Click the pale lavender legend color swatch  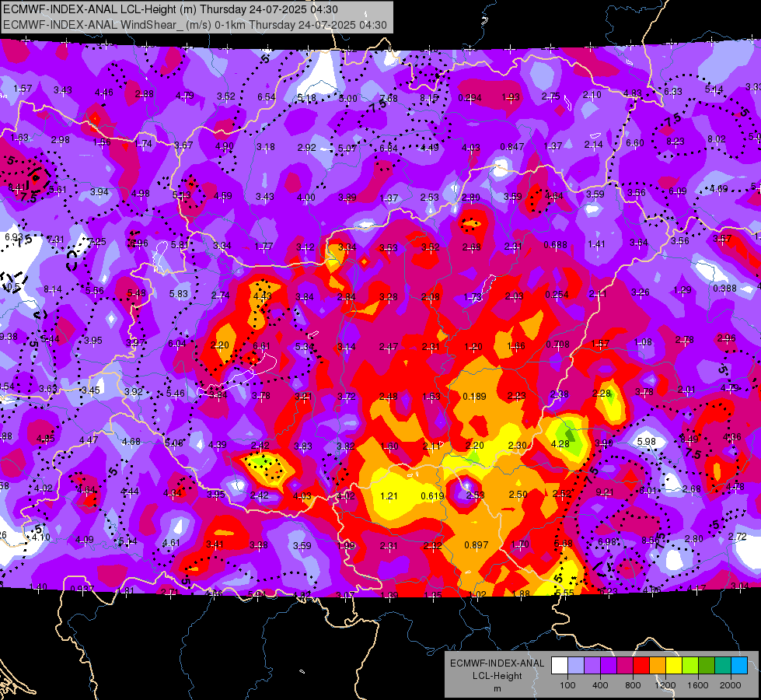[x=576, y=665]
